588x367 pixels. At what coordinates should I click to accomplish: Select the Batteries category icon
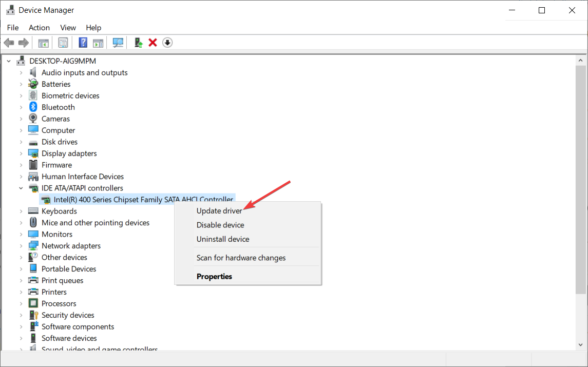(x=33, y=84)
